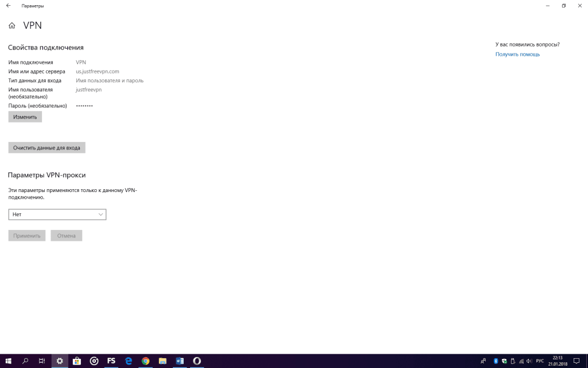Restore down the Settings window
588x368 pixels.
click(564, 6)
